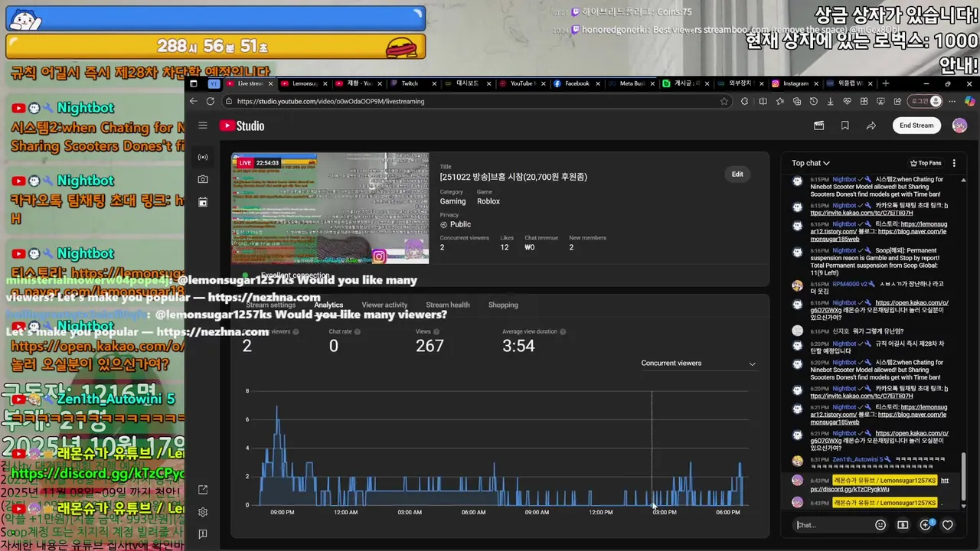Click Zen1th_Autowini 5 username in chat

pos(857,459)
